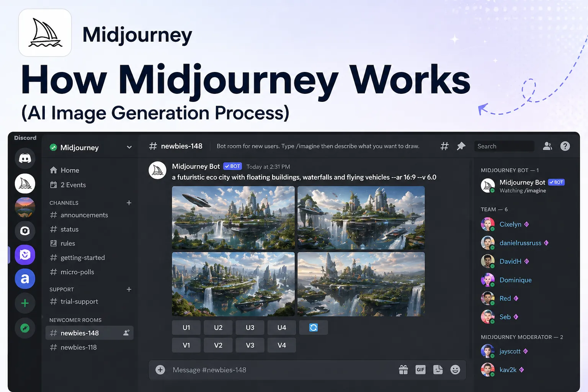Open the help question mark icon
588x392 pixels.
[565, 146]
